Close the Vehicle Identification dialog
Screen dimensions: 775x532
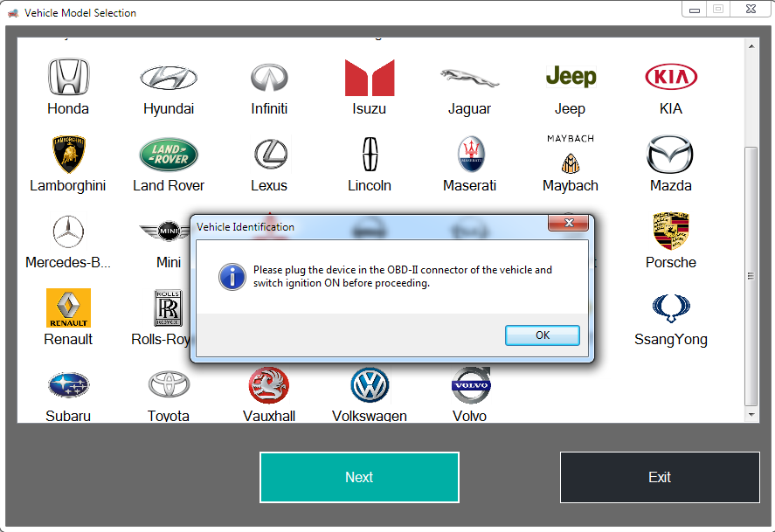point(569,223)
